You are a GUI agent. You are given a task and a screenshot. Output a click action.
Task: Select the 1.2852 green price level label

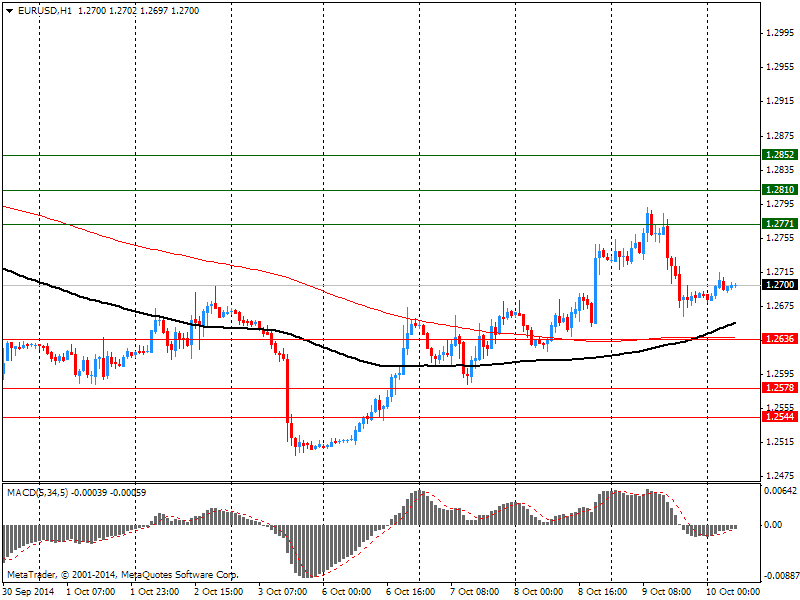point(780,155)
